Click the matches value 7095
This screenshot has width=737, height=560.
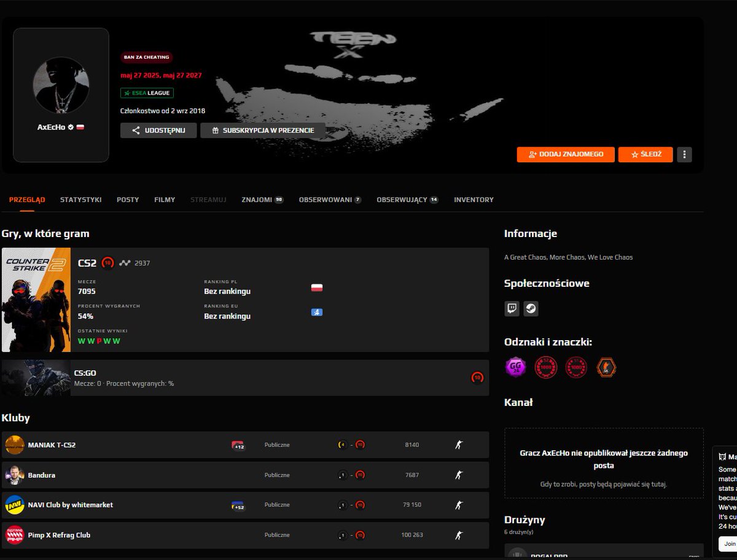pyautogui.click(x=87, y=291)
